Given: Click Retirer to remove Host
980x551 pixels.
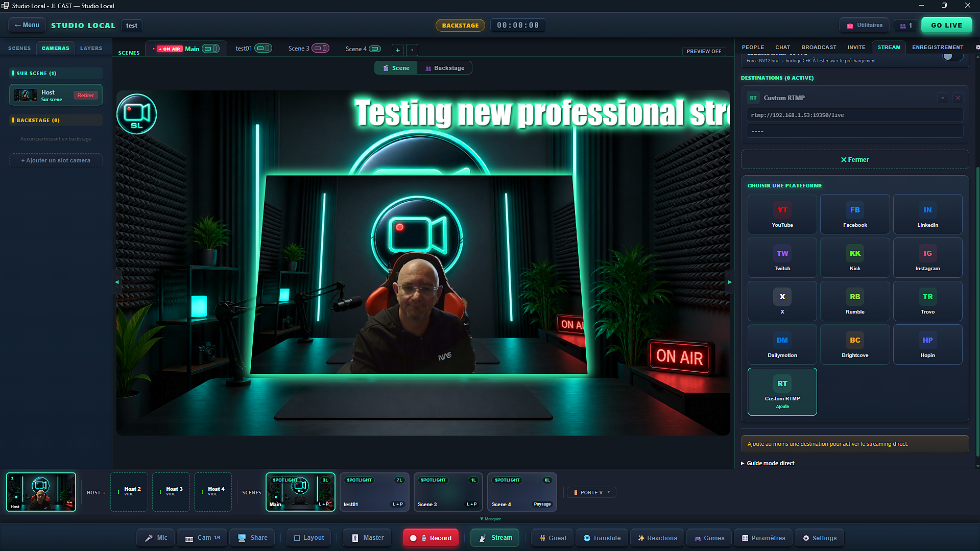Looking at the screenshot, I should pos(85,95).
